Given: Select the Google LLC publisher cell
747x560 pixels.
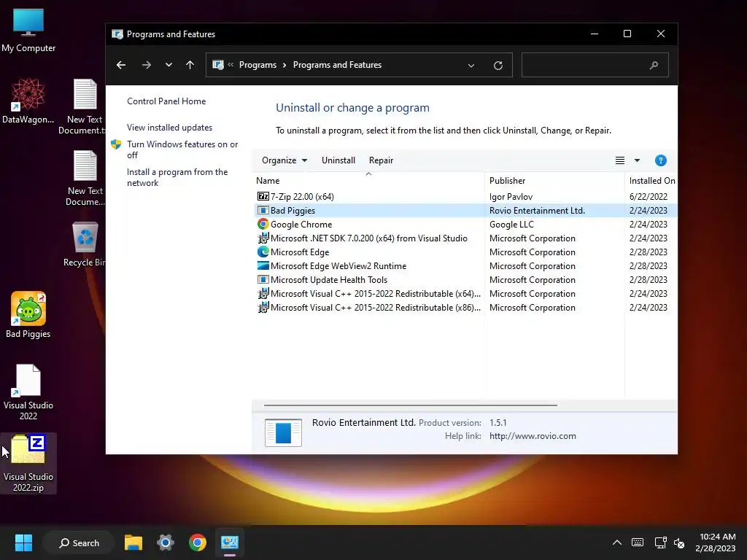Looking at the screenshot, I should pos(511,225).
